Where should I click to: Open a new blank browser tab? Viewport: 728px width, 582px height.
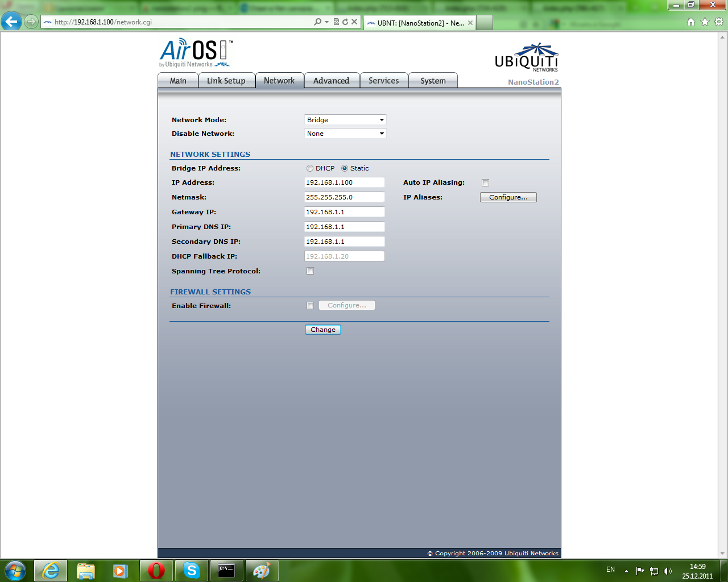(484, 23)
